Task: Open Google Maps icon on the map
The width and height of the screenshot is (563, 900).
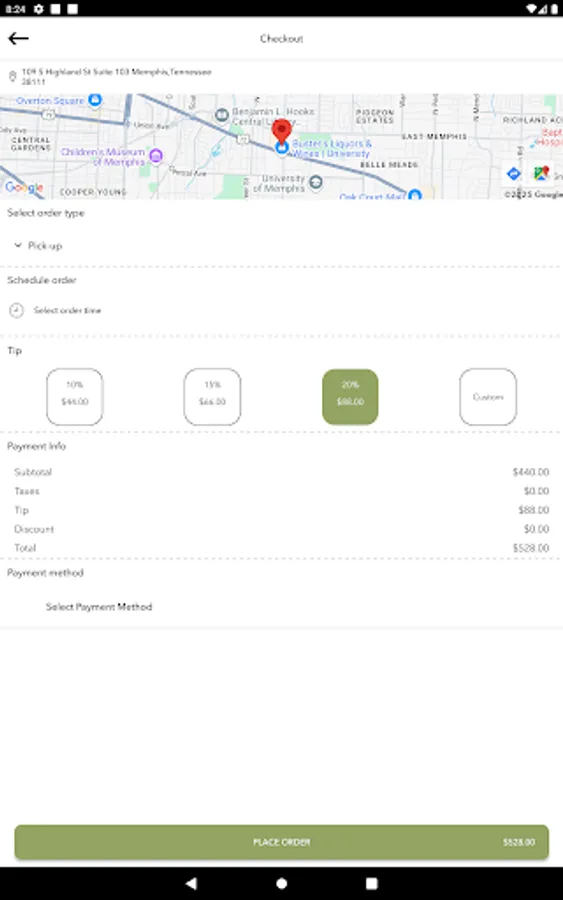Action: (541, 173)
